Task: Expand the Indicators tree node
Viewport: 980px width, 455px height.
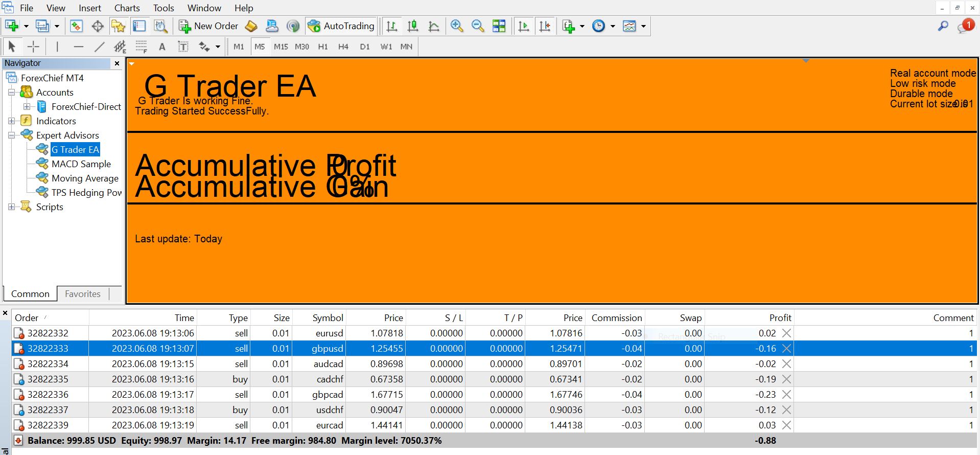Action: pos(11,121)
